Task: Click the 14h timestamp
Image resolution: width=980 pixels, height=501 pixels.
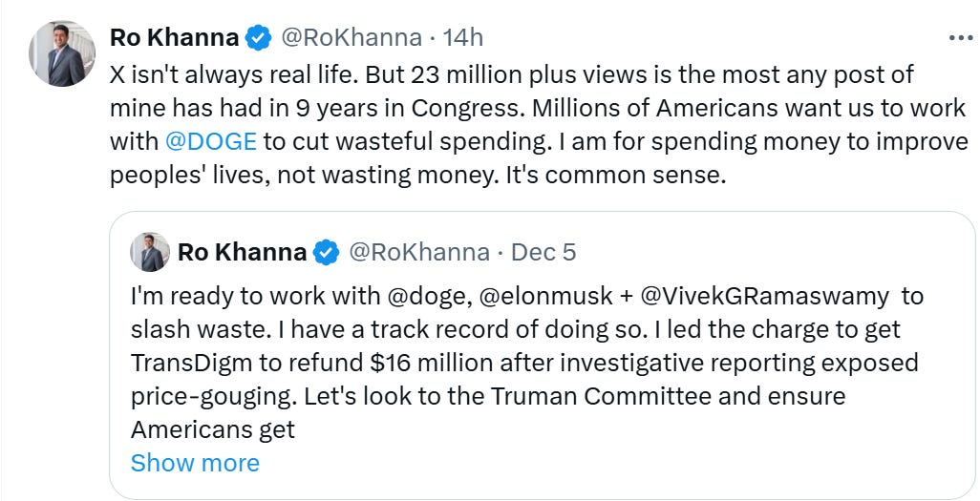Action: pos(461,38)
